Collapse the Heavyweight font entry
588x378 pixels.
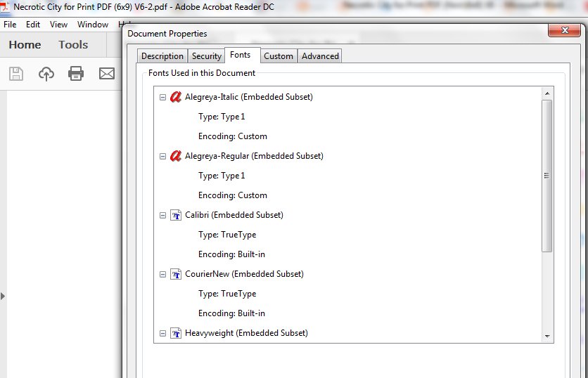pos(162,333)
